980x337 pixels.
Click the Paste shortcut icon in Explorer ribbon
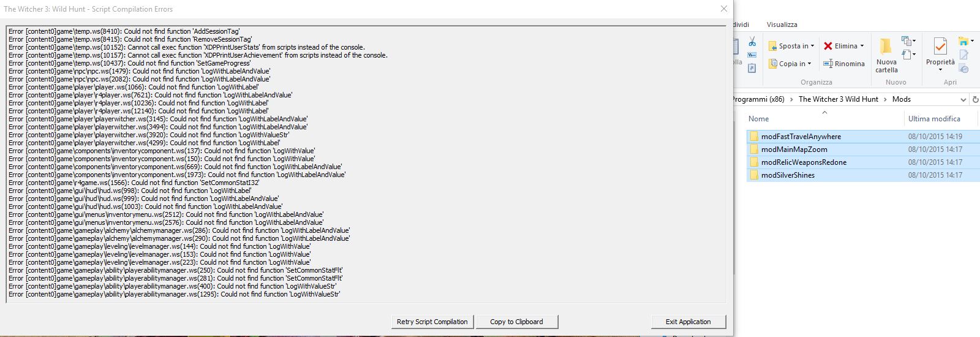click(x=752, y=68)
